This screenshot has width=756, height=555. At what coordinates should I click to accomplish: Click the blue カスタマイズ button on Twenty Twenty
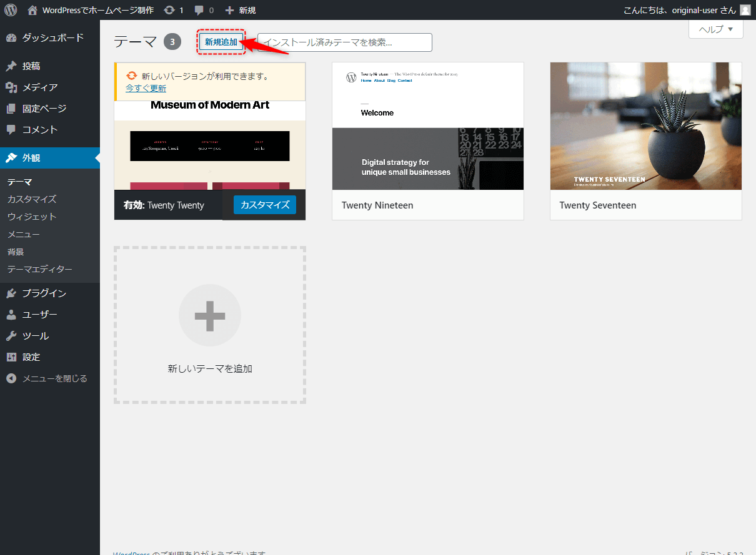click(265, 205)
